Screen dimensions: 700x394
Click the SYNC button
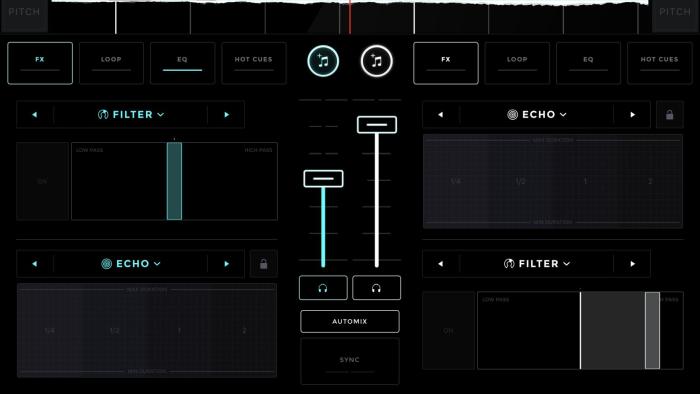pyautogui.click(x=350, y=361)
